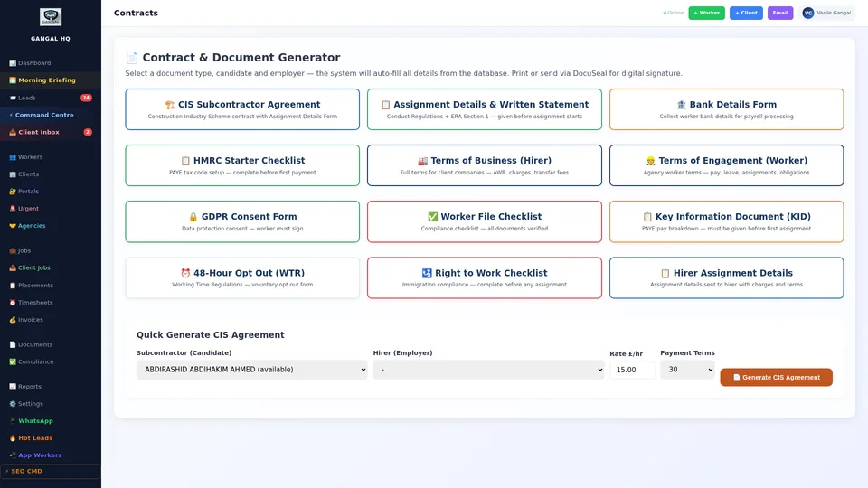Open the Client Inbox
Viewport: 868px width, 488px height.
(x=51, y=132)
